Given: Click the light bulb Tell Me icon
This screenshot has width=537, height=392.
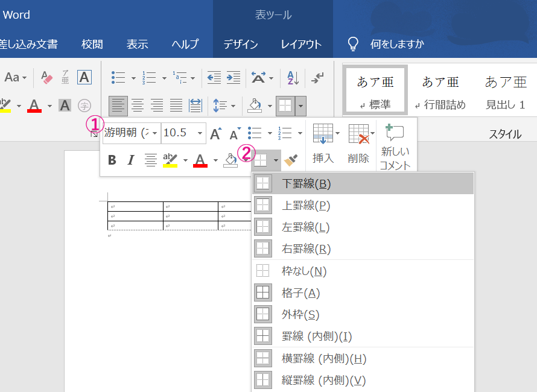Looking at the screenshot, I should pyautogui.click(x=353, y=44).
